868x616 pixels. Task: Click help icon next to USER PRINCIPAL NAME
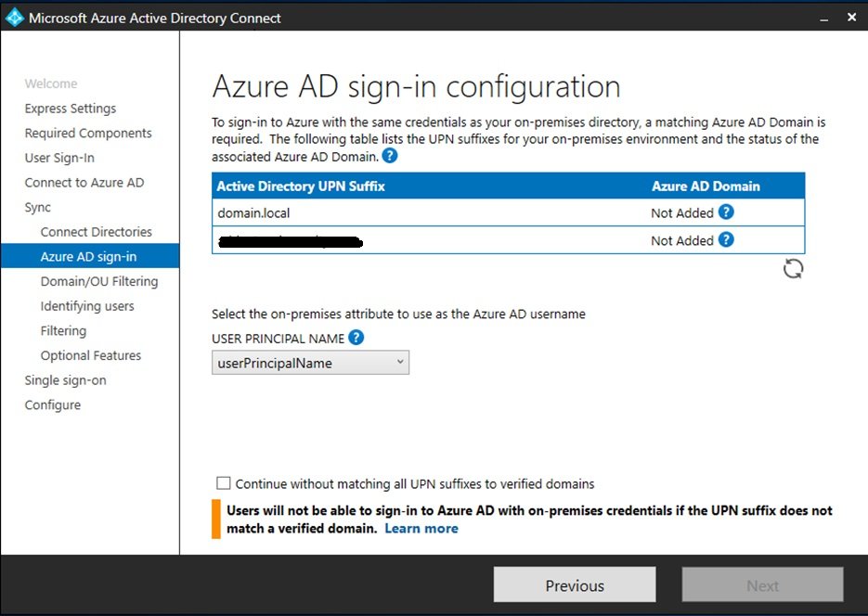pyautogui.click(x=356, y=338)
